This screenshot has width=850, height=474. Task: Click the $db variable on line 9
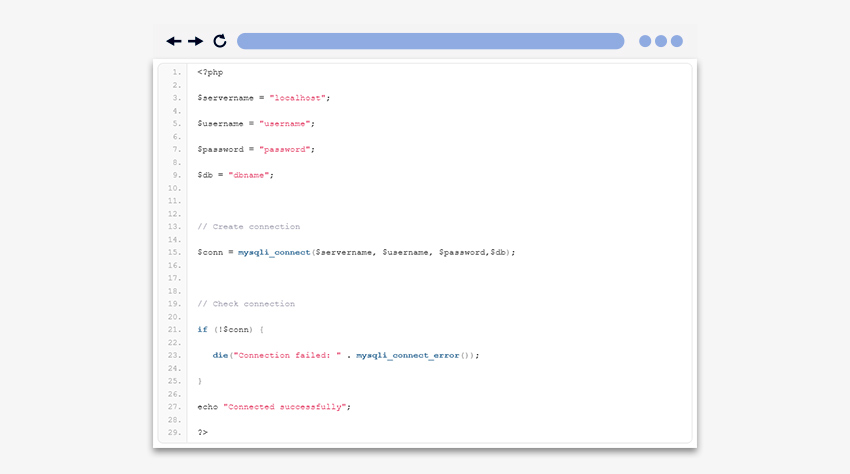[x=205, y=175]
